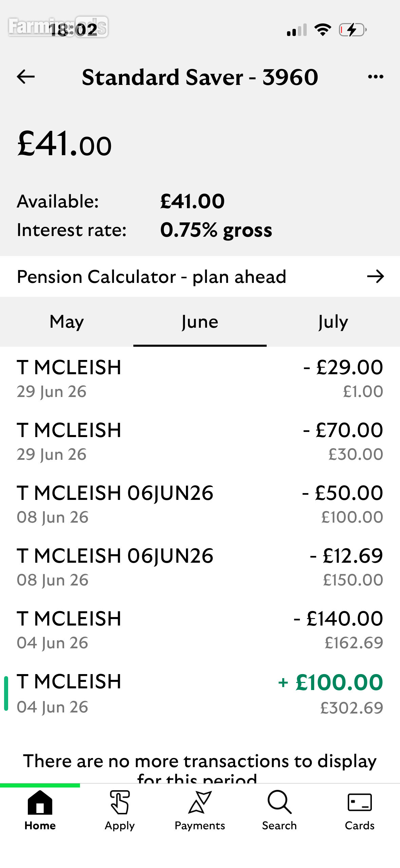Open the - £140.00 transaction on 04 Jun
The height and width of the screenshot is (868, 400).
[x=200, y=630]
